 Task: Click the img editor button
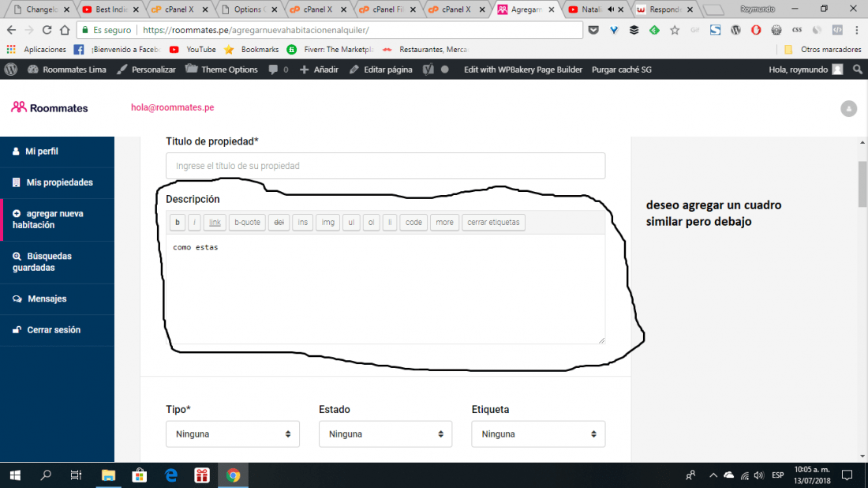327,222
